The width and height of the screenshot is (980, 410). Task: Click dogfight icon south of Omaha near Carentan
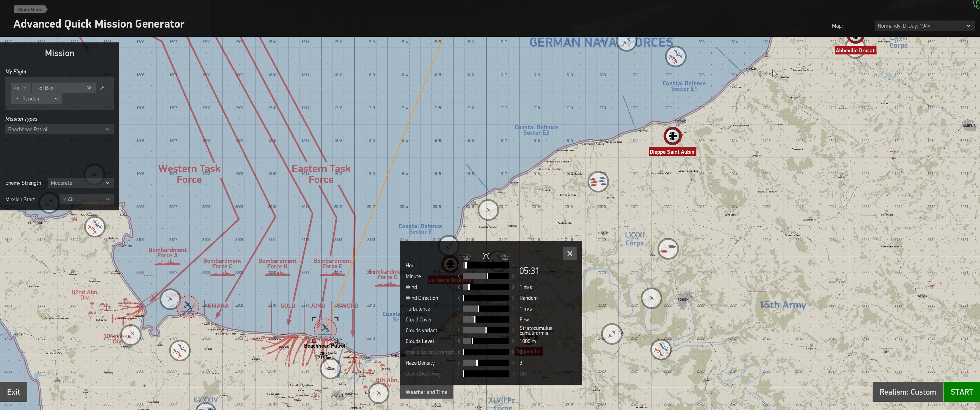179,350
